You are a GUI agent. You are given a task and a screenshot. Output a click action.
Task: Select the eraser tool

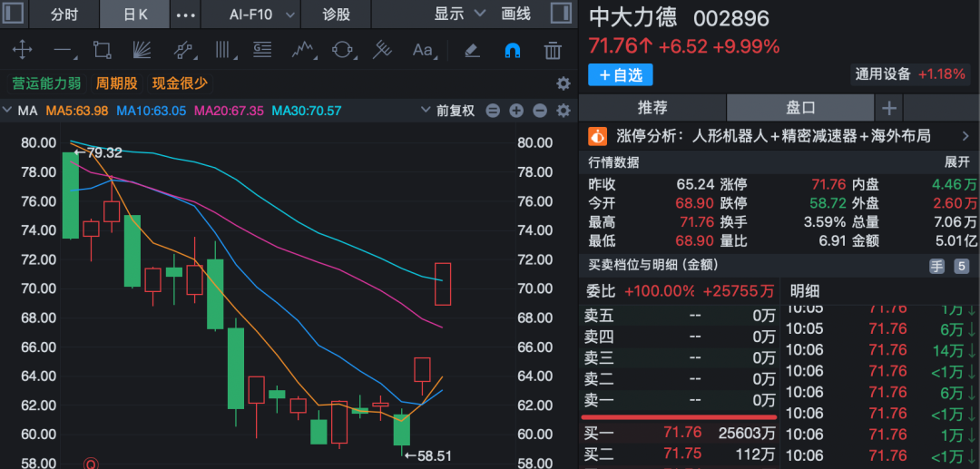coord(473,50)
